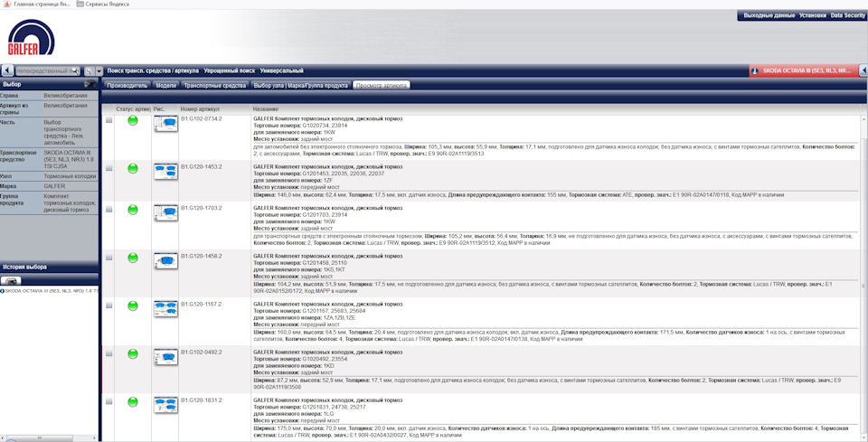Click info icon beside SKODA history entry
Image resolution: width=868 pixels, height=442 pixels.
tap(2, 290)
